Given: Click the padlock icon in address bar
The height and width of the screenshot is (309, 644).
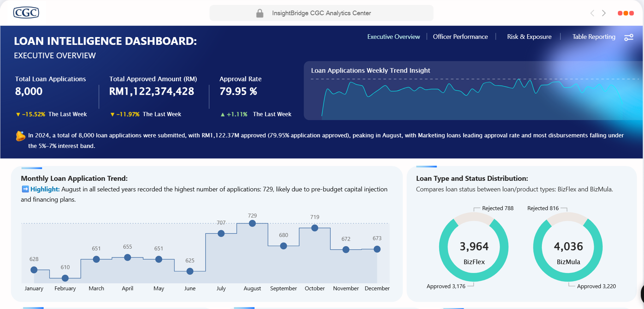Looking at the screenshot, I should [260, 13].
